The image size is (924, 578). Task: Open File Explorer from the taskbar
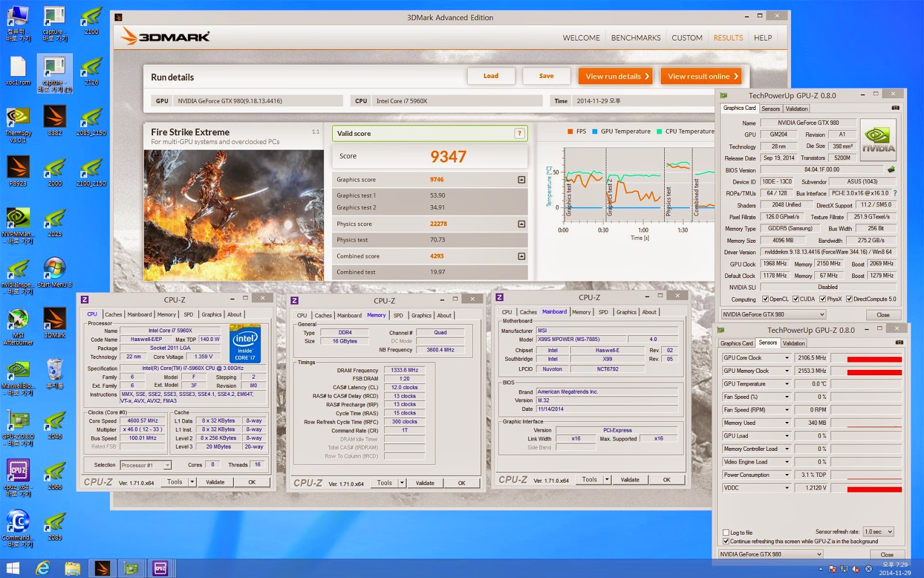point(72,569)
